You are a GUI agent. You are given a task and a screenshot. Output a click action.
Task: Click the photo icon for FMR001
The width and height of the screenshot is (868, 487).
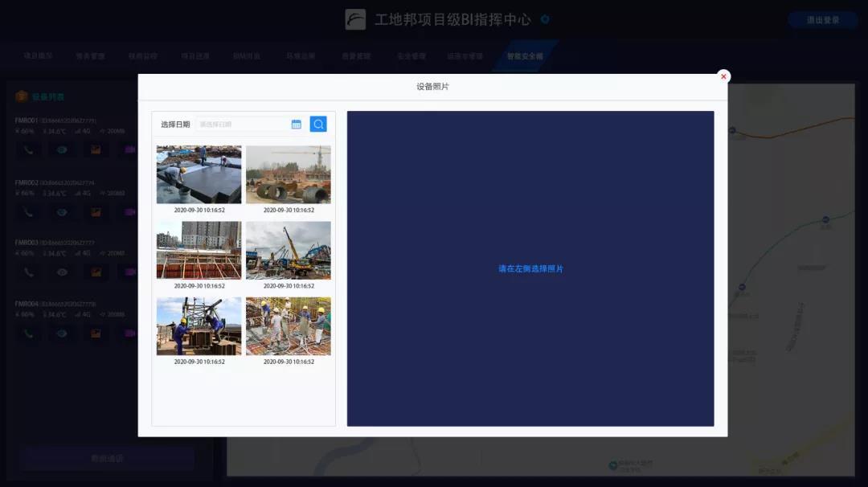point(96,149)
